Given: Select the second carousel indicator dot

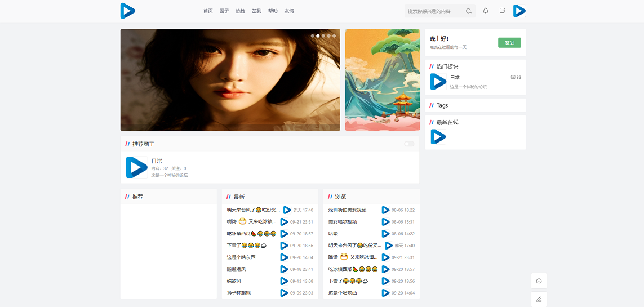Looking at the screenshot, I should click(318, 35).
